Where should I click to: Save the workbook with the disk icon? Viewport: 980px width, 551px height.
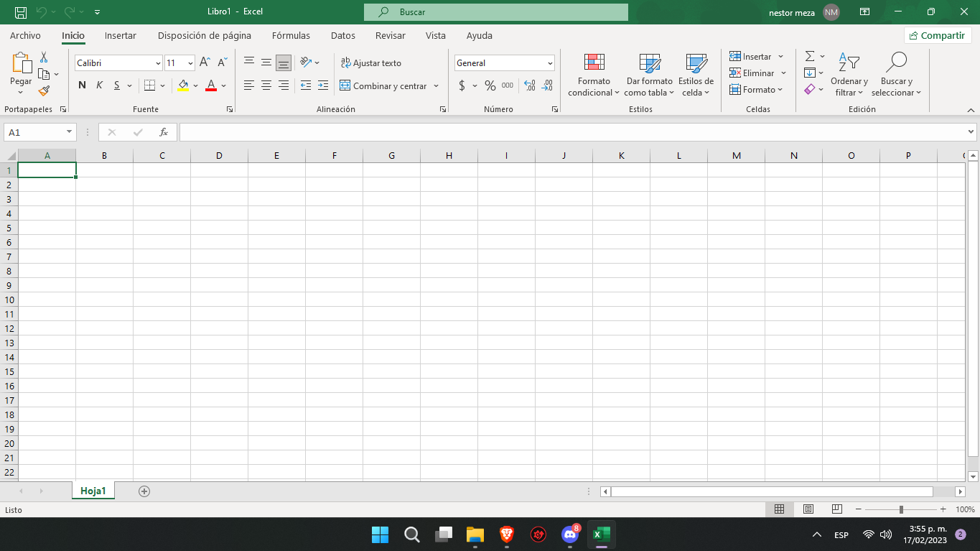pyautogui.click(x=21, y=12)
